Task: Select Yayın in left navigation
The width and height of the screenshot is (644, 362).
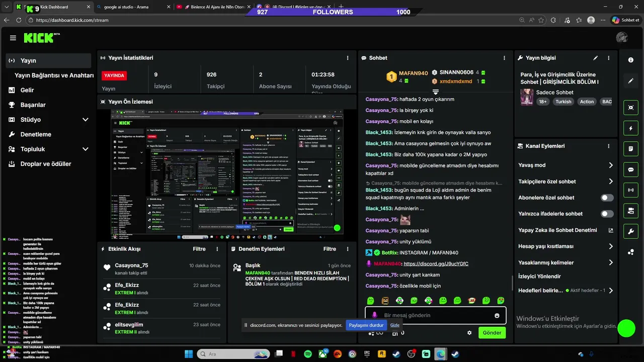Action: tap(48, 60)
